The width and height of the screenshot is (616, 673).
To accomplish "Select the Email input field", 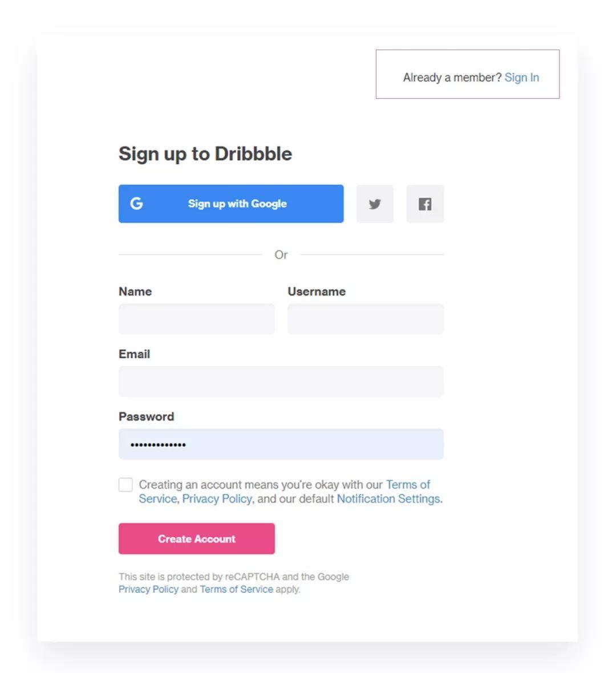I will (281, 382).
